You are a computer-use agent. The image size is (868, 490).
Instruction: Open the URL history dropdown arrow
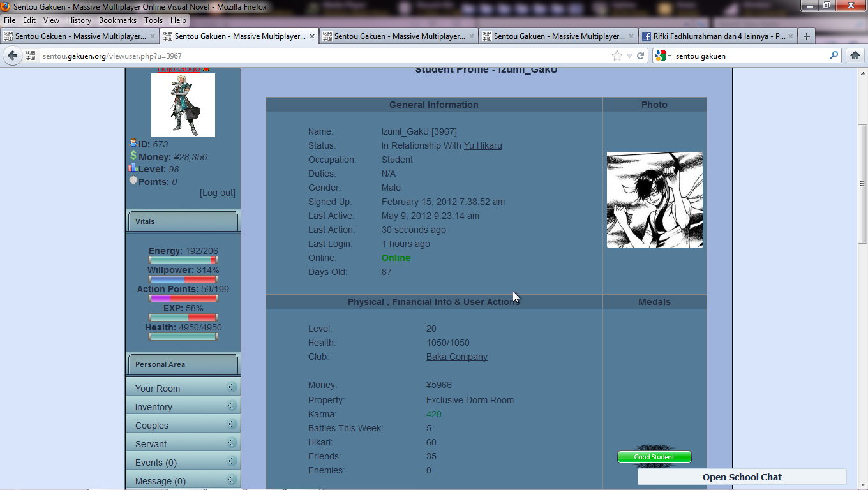pyautogui.click(x=629, y=56)
